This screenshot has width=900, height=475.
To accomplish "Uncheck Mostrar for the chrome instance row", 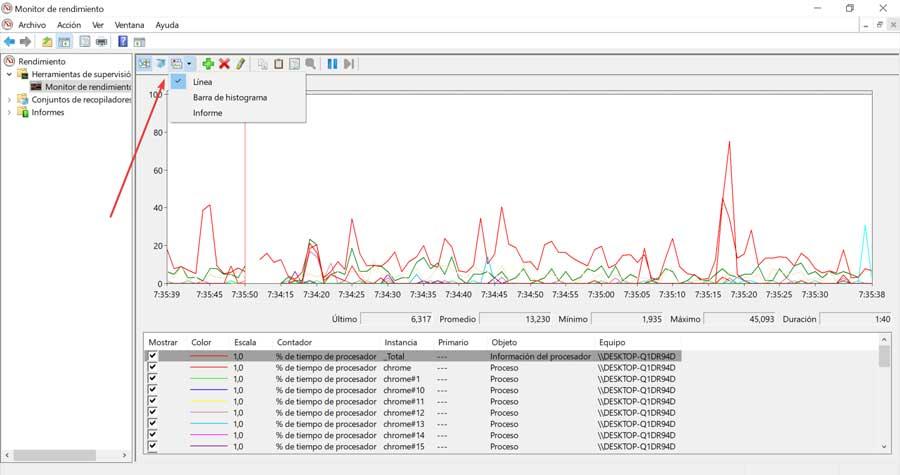I will click(153, 367).
